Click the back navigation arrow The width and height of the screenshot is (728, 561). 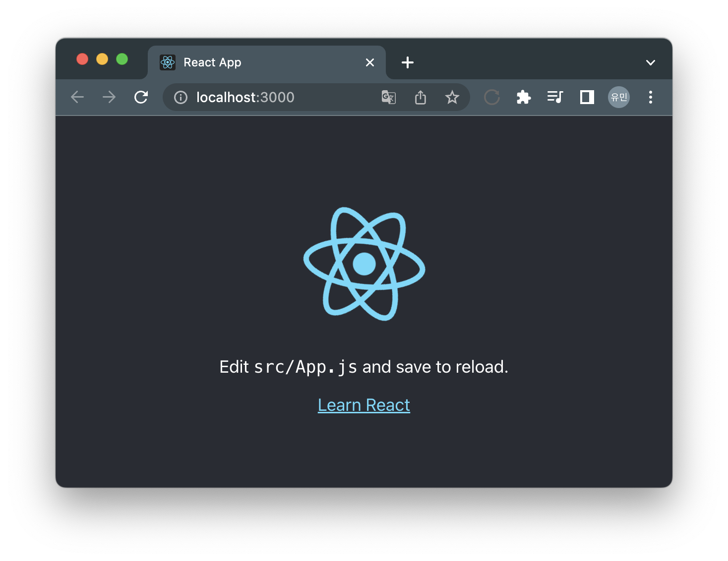(77, 97)
